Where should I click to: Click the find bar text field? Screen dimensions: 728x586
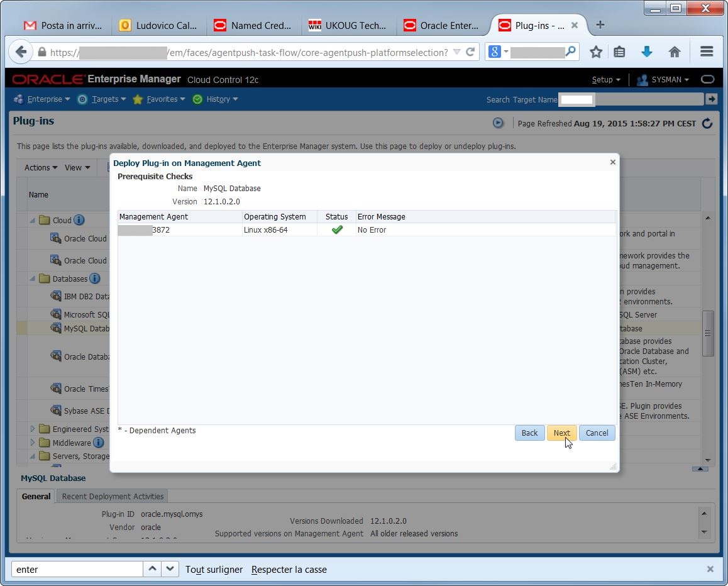tap(77, 569)
